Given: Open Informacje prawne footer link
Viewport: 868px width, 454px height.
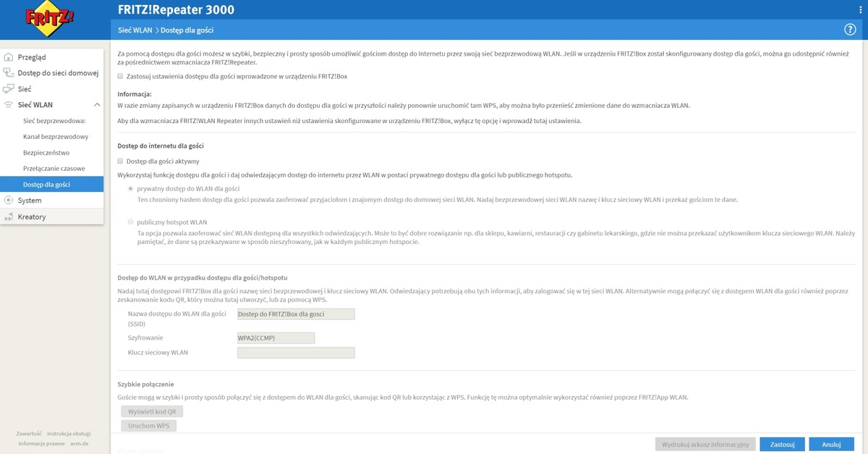Looking at the screenshot, I should click(41, 443).
